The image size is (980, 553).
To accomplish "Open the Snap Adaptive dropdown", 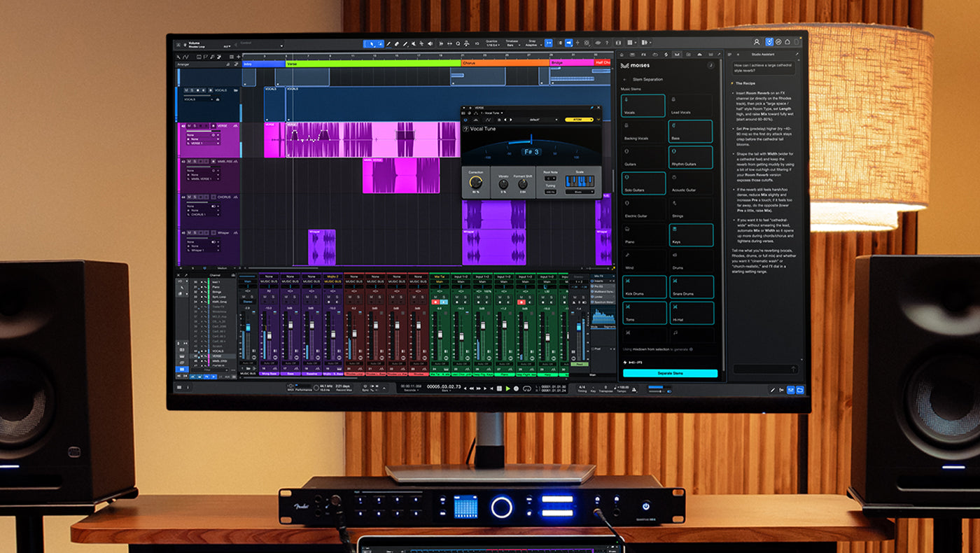I will (533, 43).
